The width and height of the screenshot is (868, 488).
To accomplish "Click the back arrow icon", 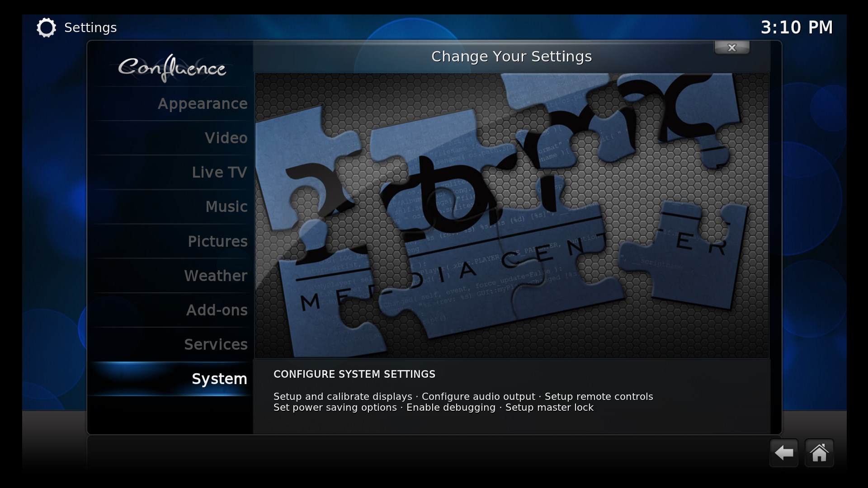I will [784, 453].
